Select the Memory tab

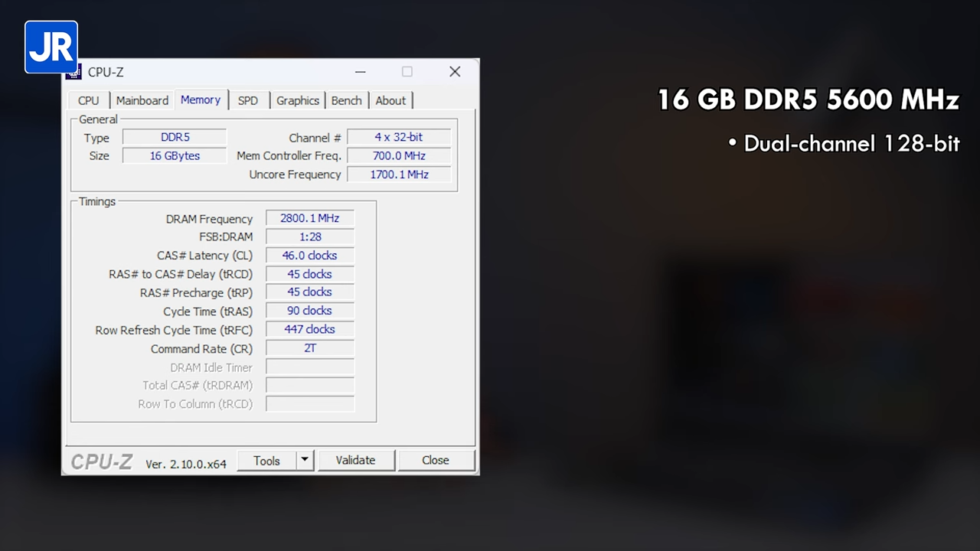tap(200, 100)
